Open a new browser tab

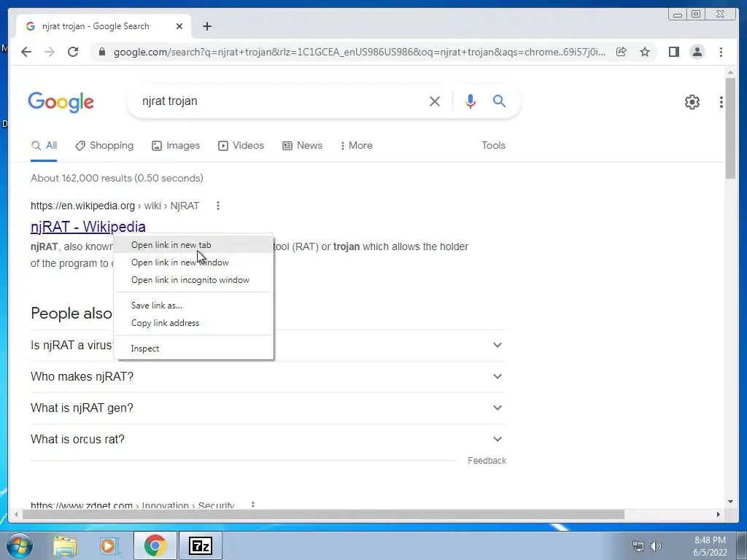[206, 26]
